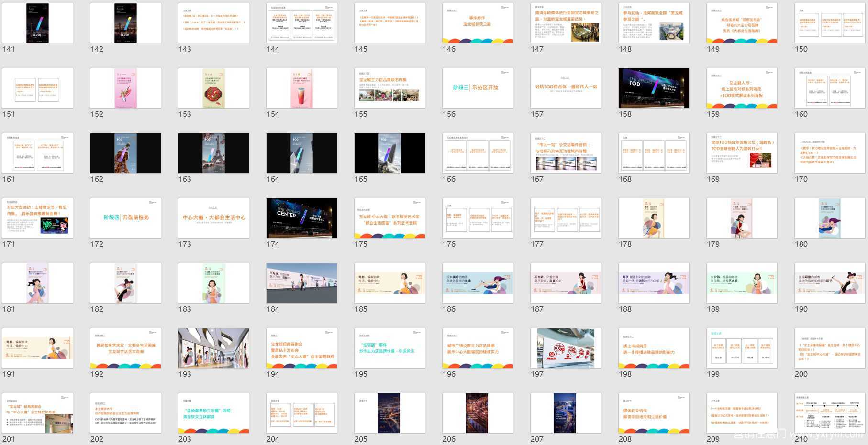Select slide 163 Eiffel Tower poster
Image resolution: width=868 pixels, height=445 pixels.
pyautogui.click(x=213, y=153)
